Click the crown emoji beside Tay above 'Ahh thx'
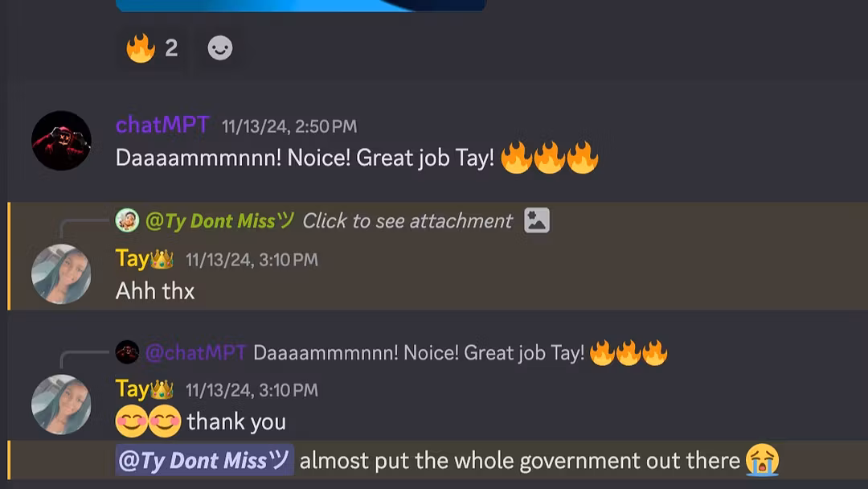Image resolution: width=868 pixels, height=489 pixels. point(162,259)
